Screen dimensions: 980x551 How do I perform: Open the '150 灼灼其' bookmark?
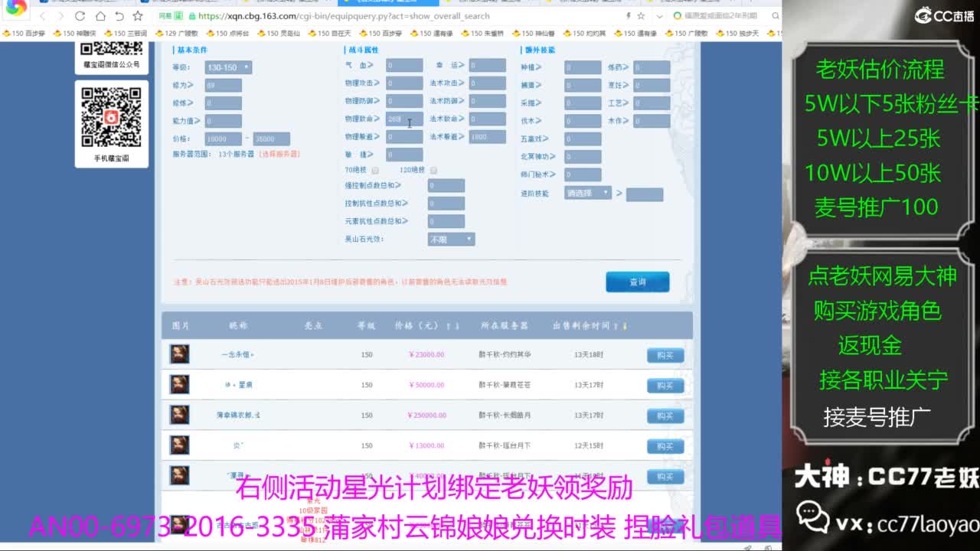tap(584, 33)
